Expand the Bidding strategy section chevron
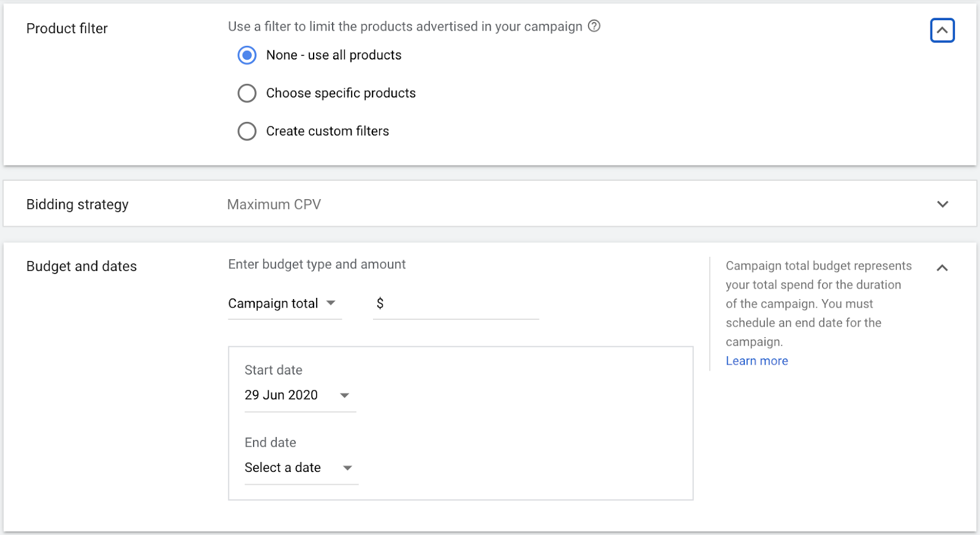The height and width of the screenshot is (535, 980). coord(942,204)
